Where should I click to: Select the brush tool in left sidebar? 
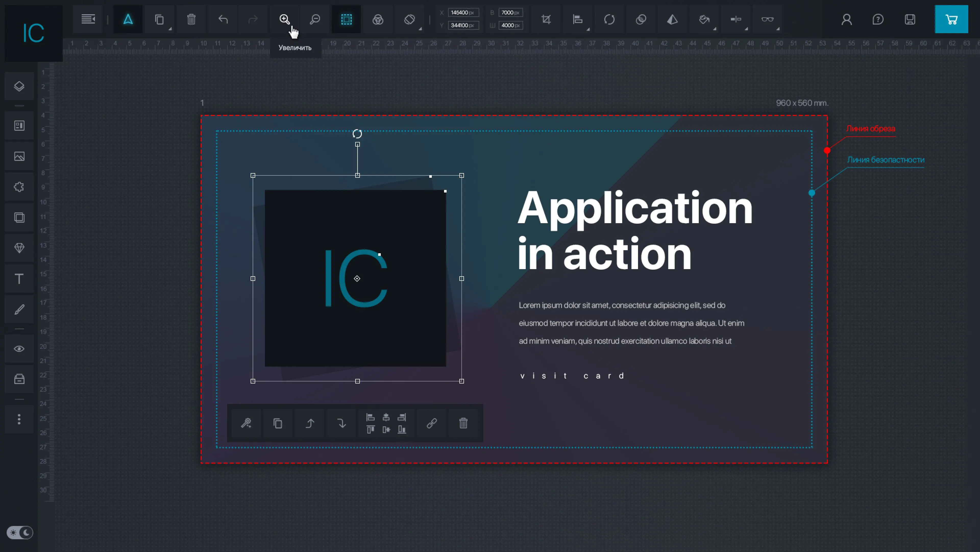[x=19, y=309]
